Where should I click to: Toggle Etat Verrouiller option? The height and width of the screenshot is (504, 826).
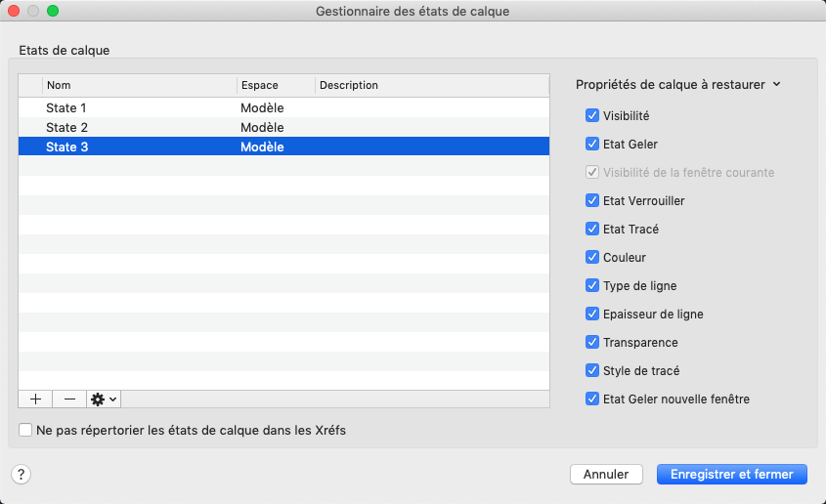(x=592, y=200)
